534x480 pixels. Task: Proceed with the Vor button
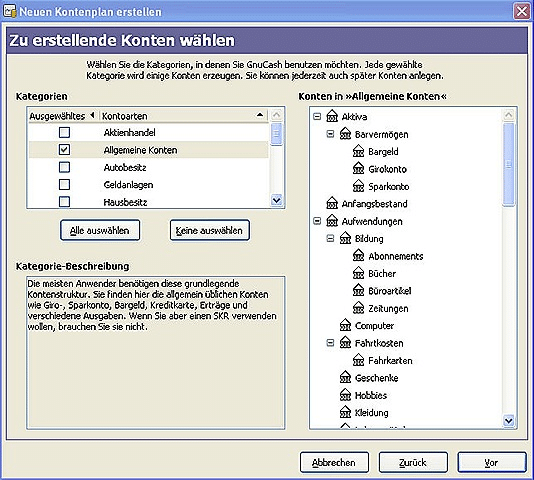492,462
